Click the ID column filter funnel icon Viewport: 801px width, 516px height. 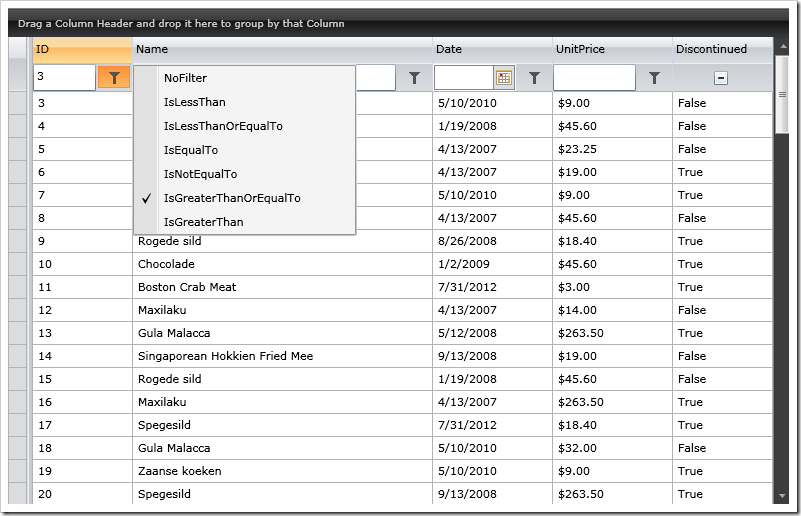coord(114,78)
